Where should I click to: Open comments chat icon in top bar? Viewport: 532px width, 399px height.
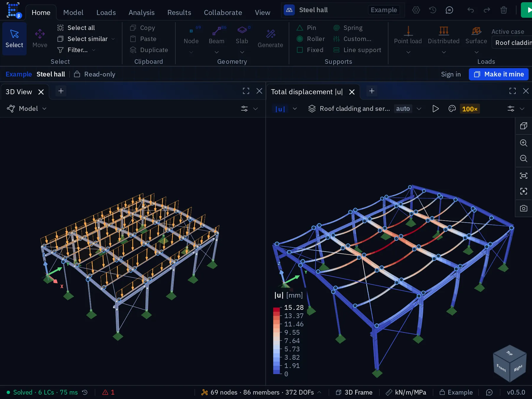(449, 10)
